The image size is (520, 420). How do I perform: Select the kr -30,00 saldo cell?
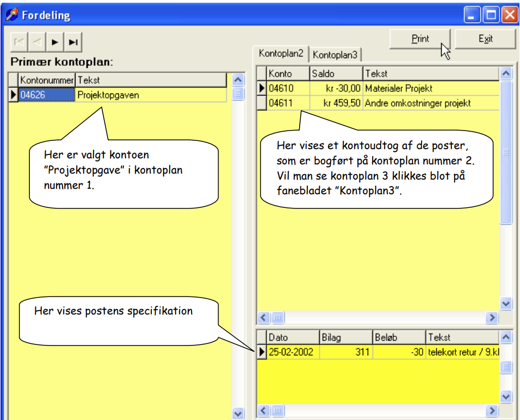point(336,88)
